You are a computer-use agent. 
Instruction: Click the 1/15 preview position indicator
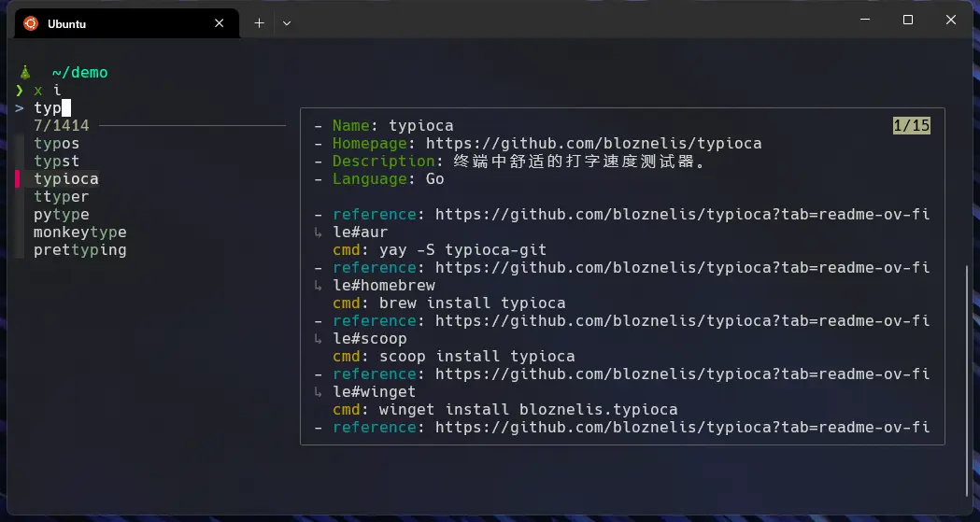(x=912, y=125)
